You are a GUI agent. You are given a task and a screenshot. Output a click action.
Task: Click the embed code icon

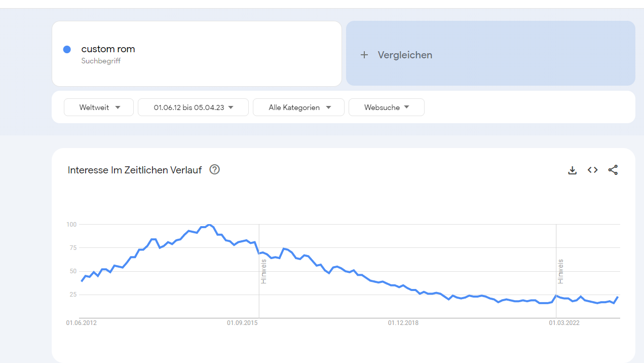click(592, 170)
